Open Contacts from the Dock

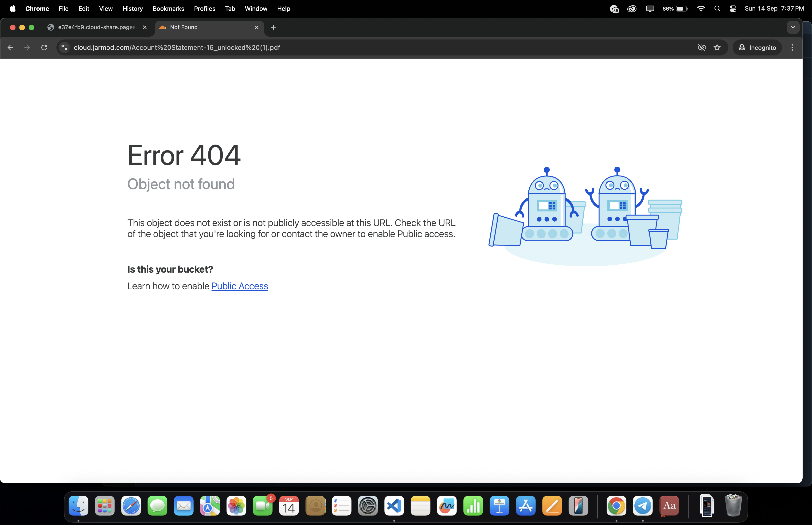click(x=315, y=505)
